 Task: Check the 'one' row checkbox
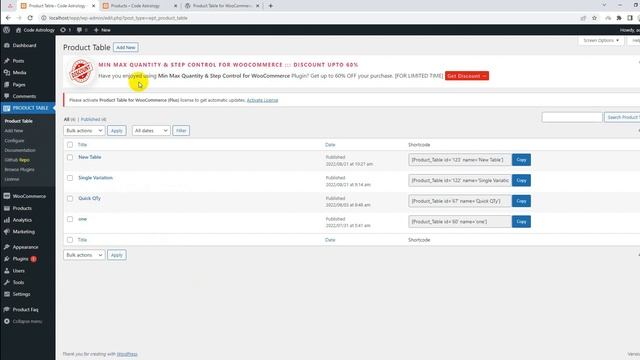pos(70,219)
